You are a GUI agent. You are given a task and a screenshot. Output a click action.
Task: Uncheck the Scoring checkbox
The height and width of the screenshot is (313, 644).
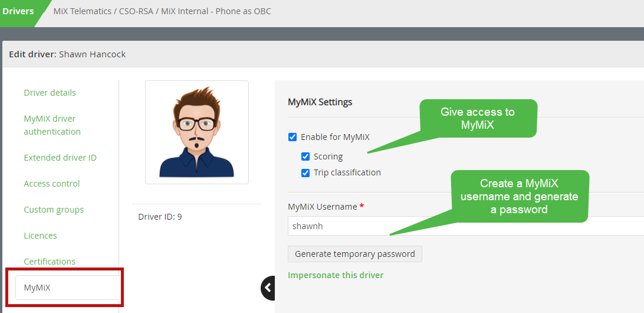[x=305, y=156]
